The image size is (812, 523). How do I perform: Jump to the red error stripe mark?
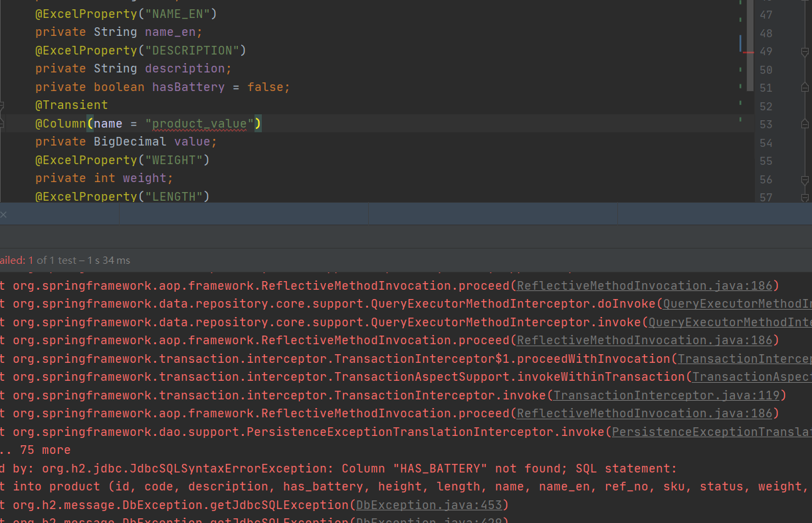click(748, 52)
